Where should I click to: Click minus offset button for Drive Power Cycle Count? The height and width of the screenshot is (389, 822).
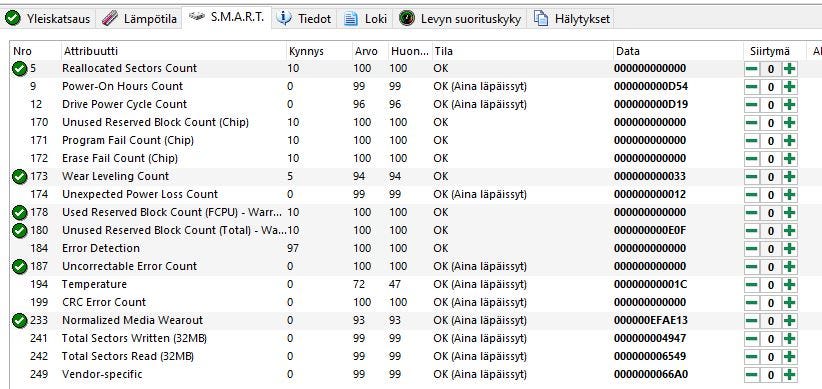(752, 104)
